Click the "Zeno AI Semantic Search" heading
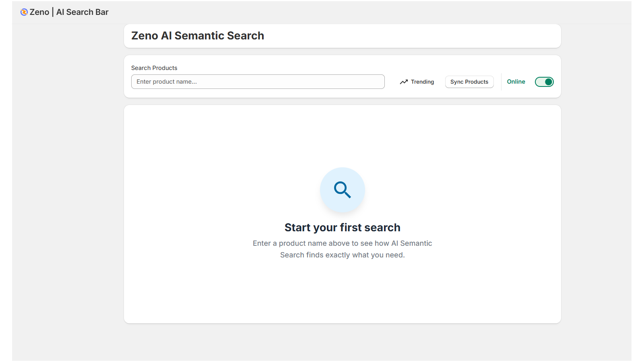The width and height of the screenshot is (644, 362). pyautogui.click(x=197, y=36)
